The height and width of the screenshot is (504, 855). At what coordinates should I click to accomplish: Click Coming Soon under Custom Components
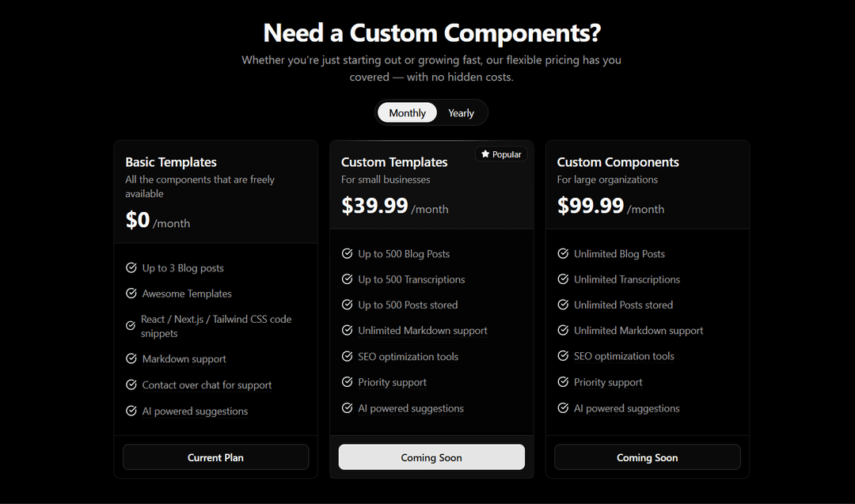pos(647,457)
